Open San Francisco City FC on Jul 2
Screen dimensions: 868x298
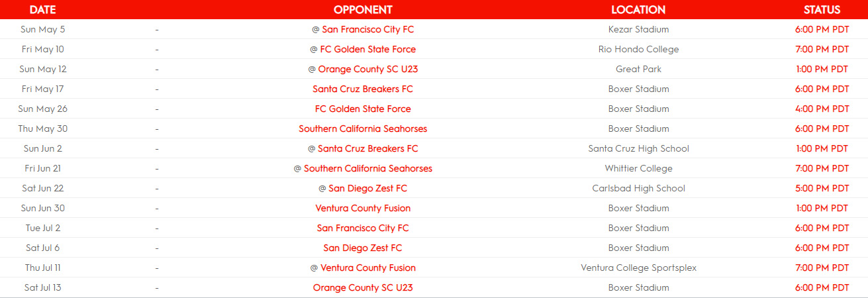[x=363, y=228]
